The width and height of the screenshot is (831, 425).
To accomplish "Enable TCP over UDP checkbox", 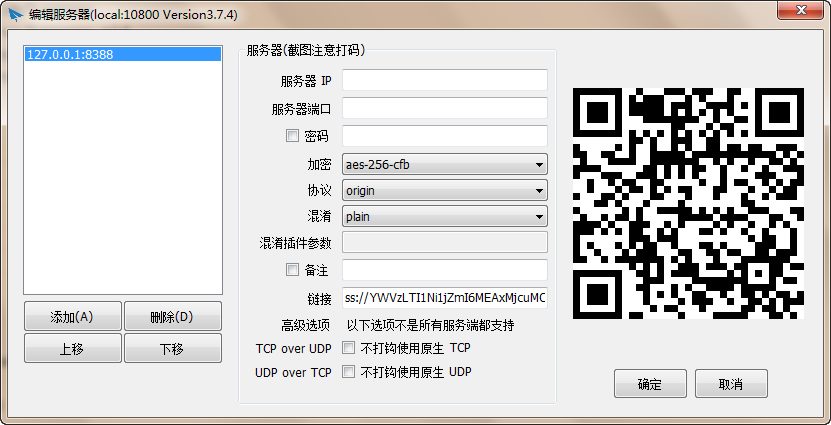I will [348, 348].
